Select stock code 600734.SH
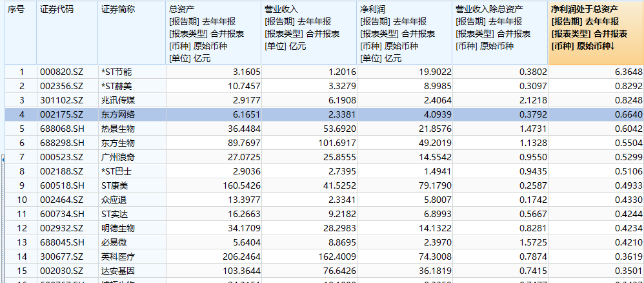644x283 pixels. point(62,214)
